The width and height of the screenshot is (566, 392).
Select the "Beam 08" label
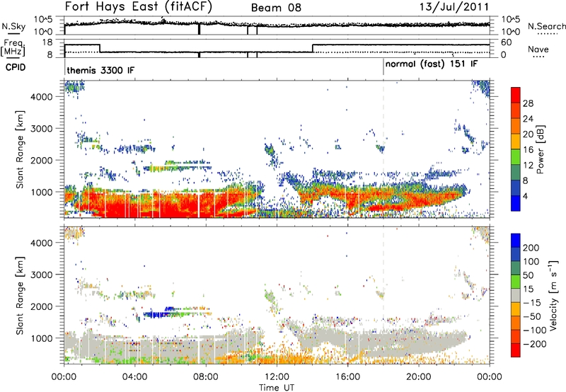276,8
